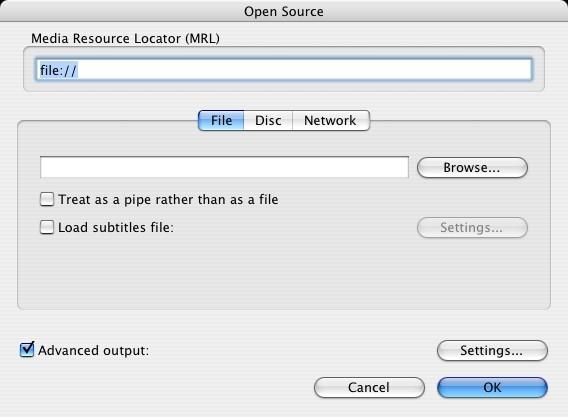Viewport: 568px width, 417px height.
Task: Enable Treat as a pipe checkbox
Action: click(x=47, y=199)
